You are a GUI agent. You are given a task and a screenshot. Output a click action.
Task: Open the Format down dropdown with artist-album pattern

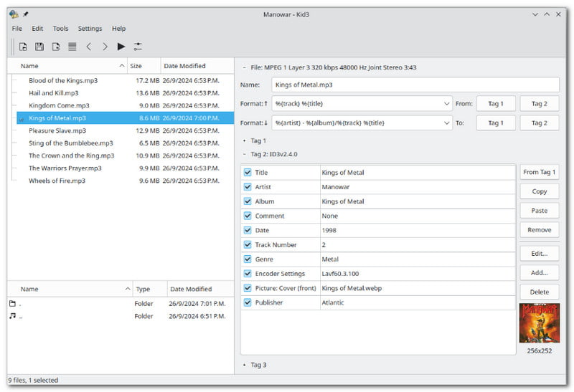[x=362, y=123]
